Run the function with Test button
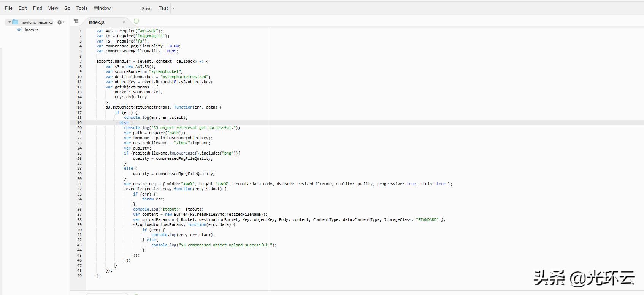644x295 pixels. tap(163, 8)
